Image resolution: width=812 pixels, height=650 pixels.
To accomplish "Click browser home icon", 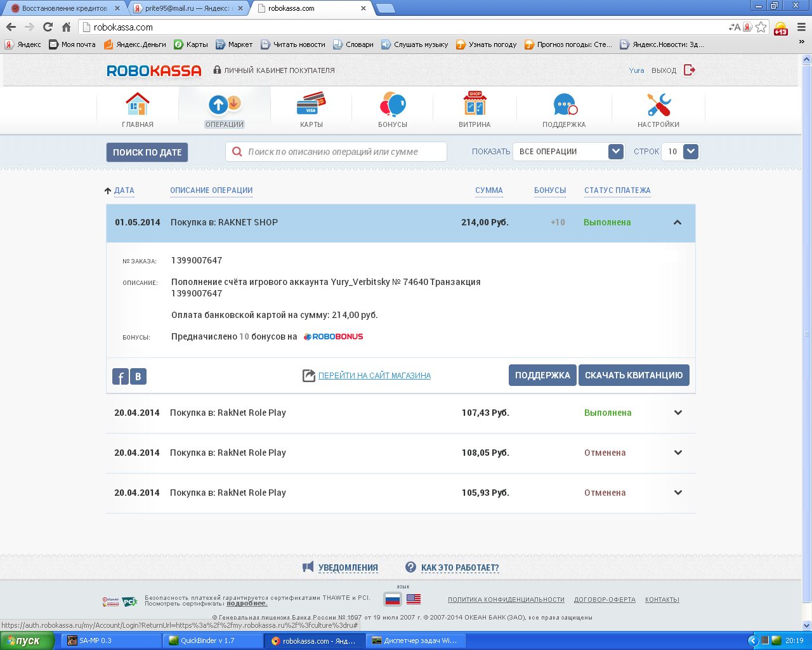I will [x=66, y=27].
